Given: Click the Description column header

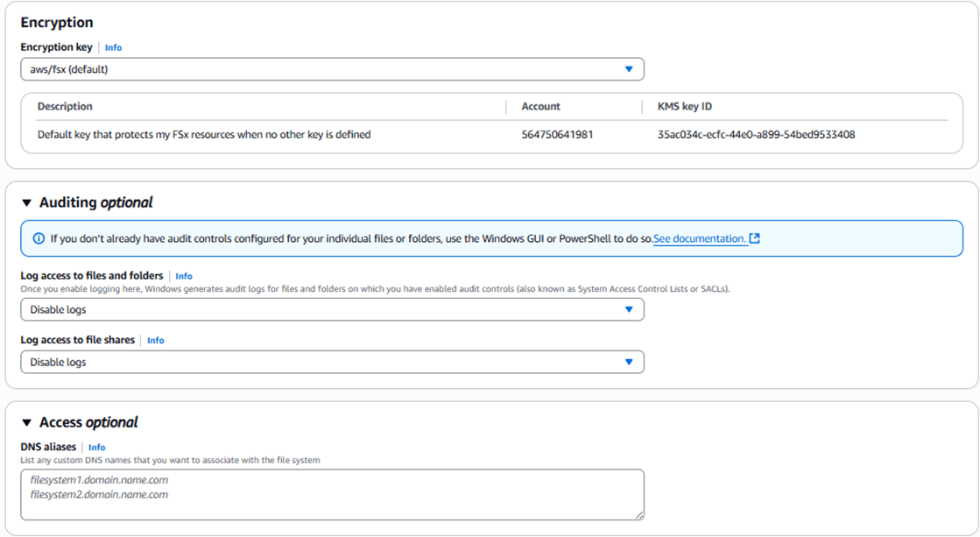Looking at the screenshot, I should [x=65, y=106].
